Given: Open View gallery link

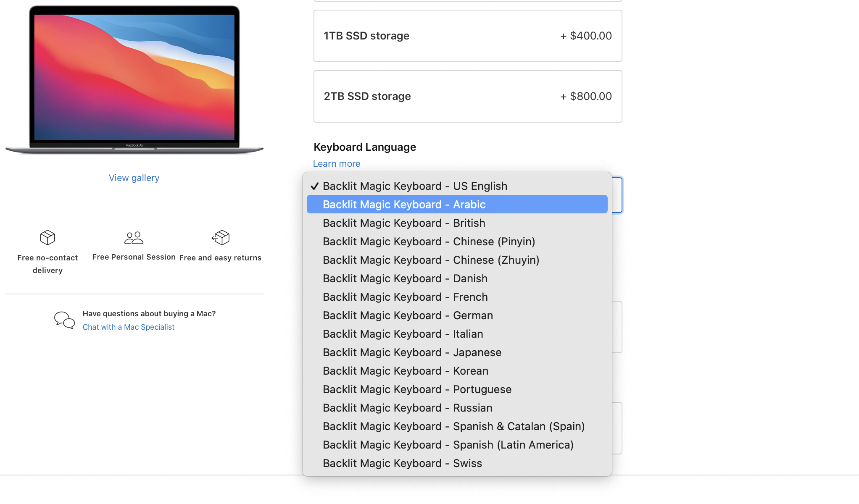Looking at the screenshot, I should (x=134, y=178).
